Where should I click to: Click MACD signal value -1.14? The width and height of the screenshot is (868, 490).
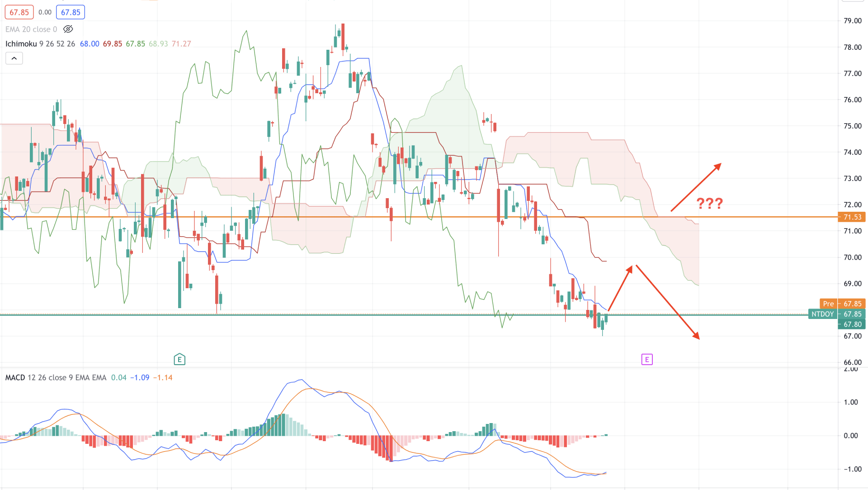tap(163, 377)
